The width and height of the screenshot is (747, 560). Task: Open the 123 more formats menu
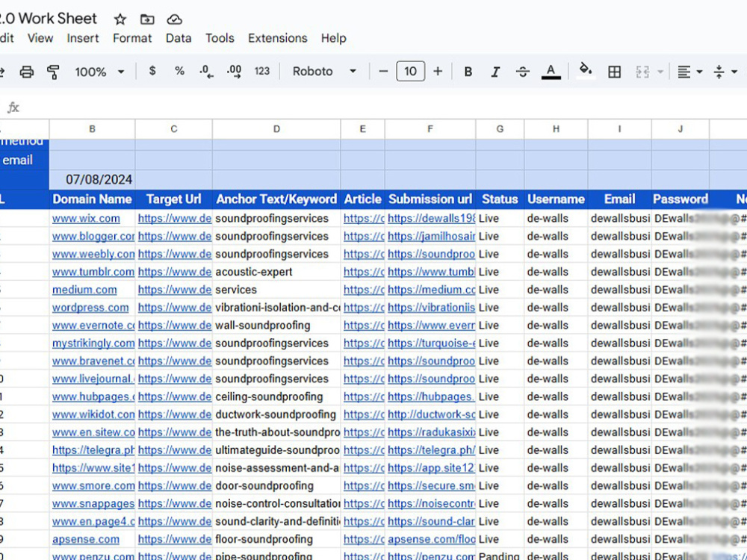tap(262, 72)
